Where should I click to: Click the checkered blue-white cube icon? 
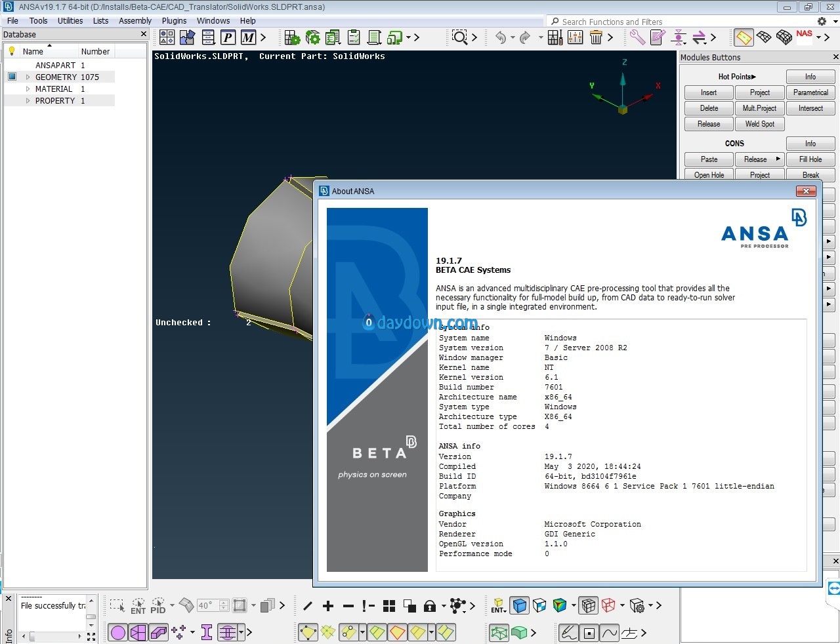pyautogui.click(x=539, y=606)
